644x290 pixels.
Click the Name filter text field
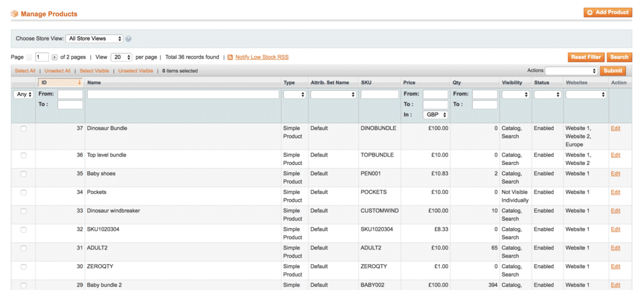[183, 94]
